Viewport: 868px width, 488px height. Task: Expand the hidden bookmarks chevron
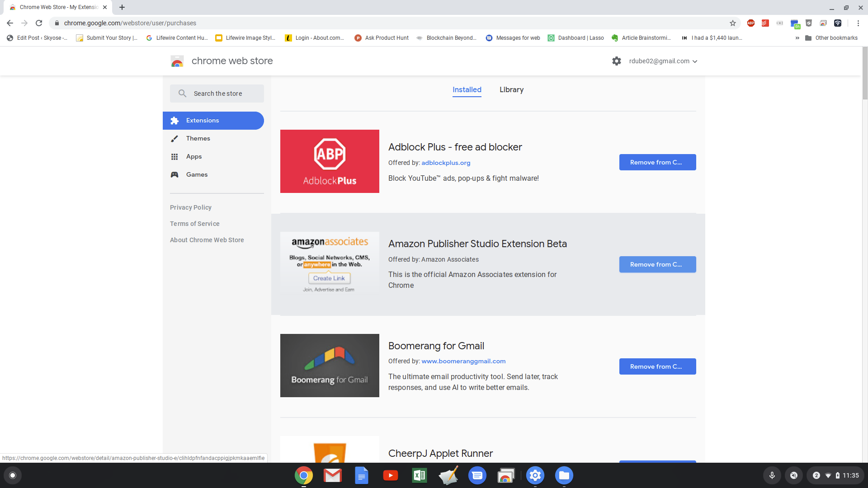point(797,38)
